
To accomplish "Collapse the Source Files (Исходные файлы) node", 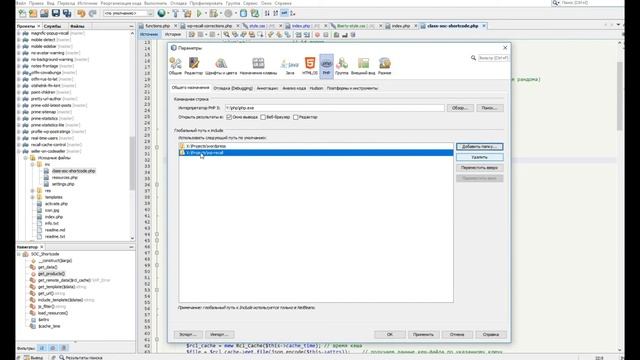I will pos(25,158).
